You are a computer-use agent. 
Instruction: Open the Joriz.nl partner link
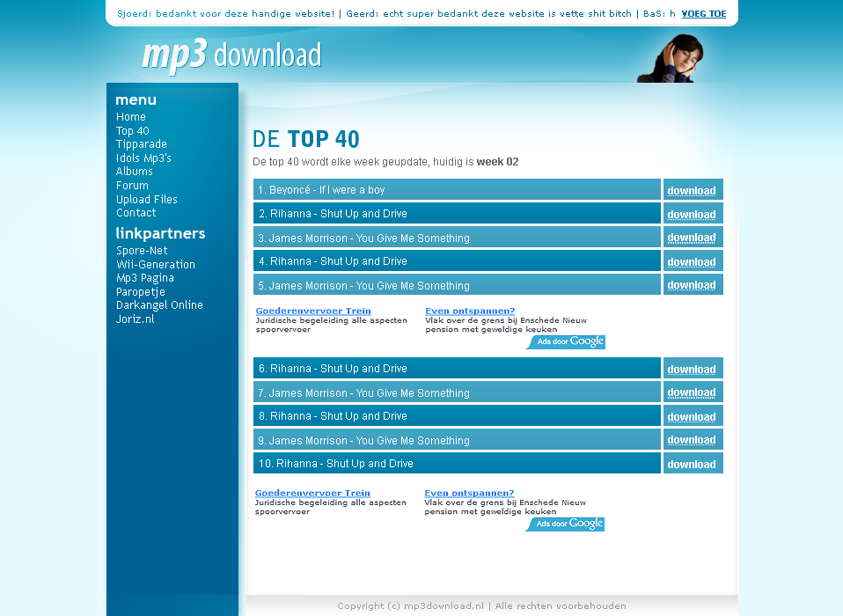coord(135,319)
